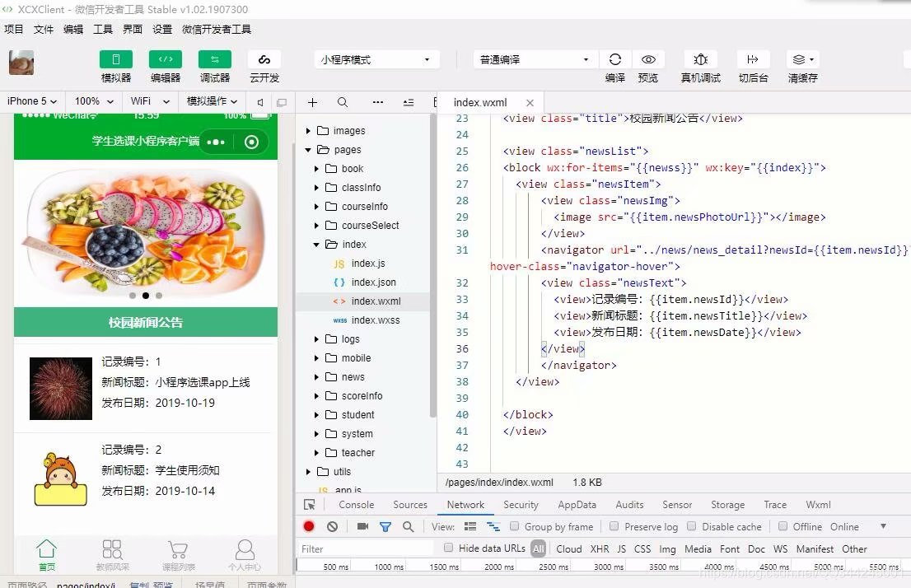Open the network request filter funnel icon
This screenshot has height=588, width=911.
(x=385, y=526)
